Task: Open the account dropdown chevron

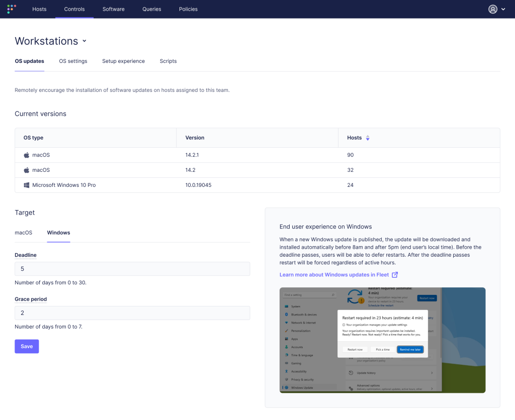Action: click(x=503, y=9)
